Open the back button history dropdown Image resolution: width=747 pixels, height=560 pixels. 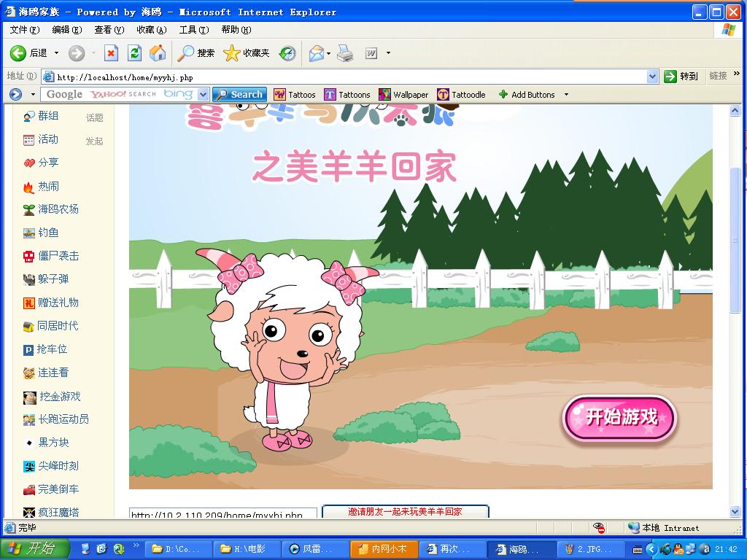56,52
